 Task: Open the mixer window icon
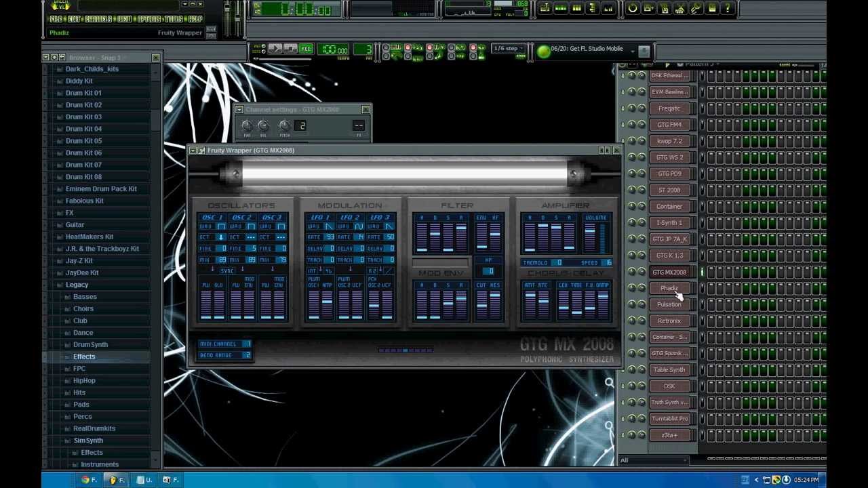pyautogui.click(x=608, y=8)
